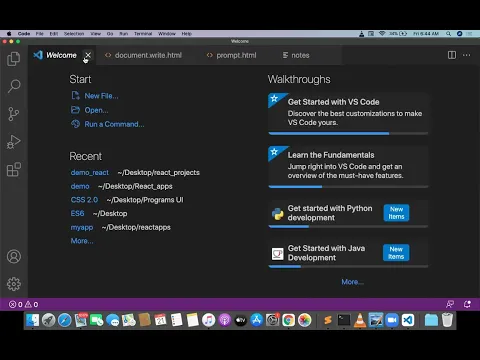Click More... under Walkthroughs
Viewport: 480px width, 360px height.
(x=352, y=282)
